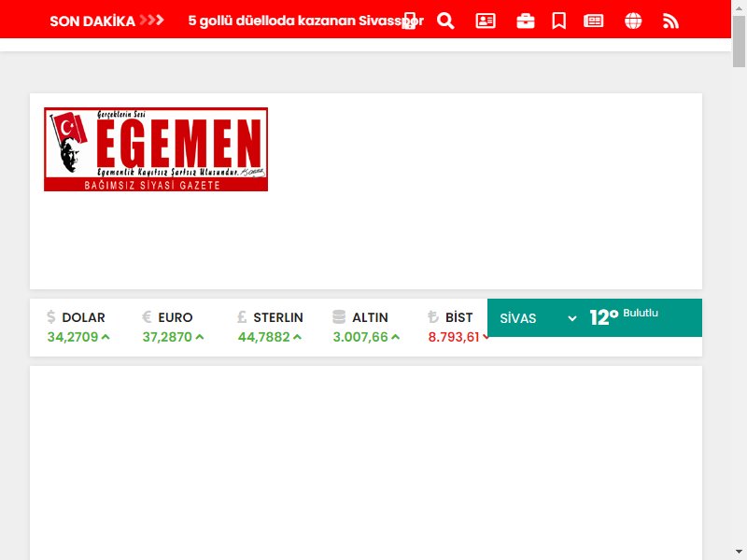The height and width of the screenshot is (560, 747).
Task: Click the DOLAR rate 34,2709
Action: click(x=73, y=337)
